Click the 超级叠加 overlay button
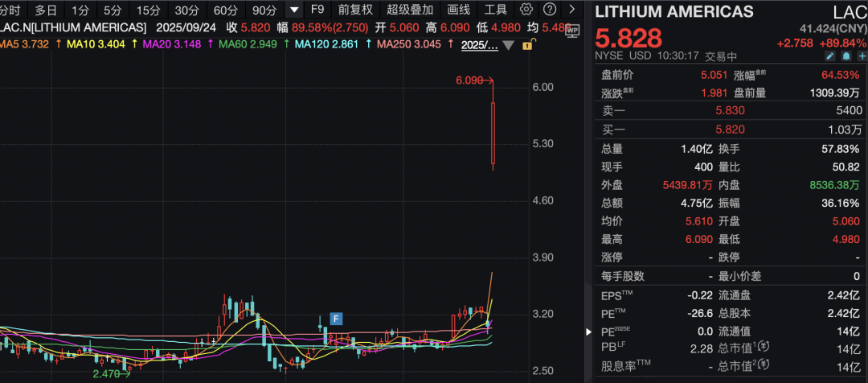Screen dimensions: 868x383 [x=410, y=10]
